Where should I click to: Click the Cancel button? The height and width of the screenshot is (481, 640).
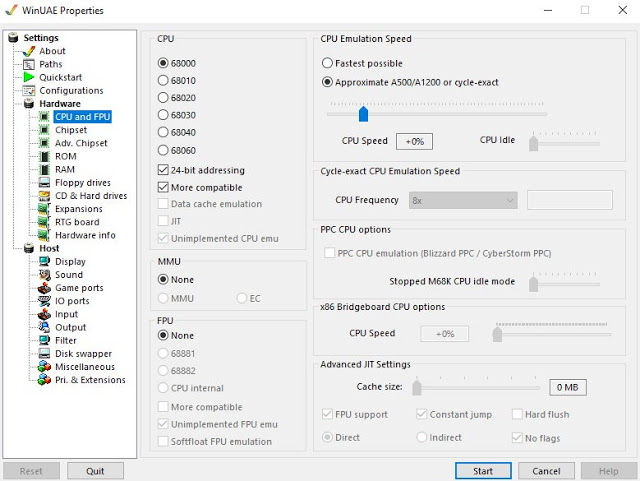pos(546,471)
